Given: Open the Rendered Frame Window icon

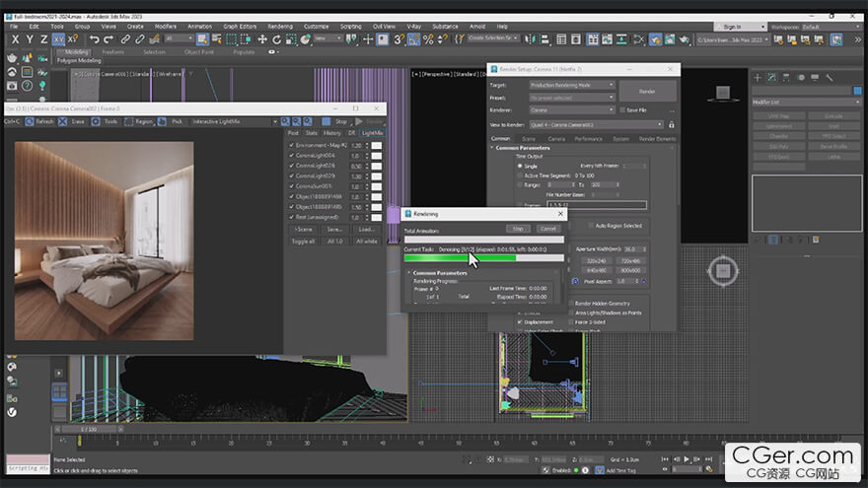Looking at the screenshot, I should click(670, 39).
